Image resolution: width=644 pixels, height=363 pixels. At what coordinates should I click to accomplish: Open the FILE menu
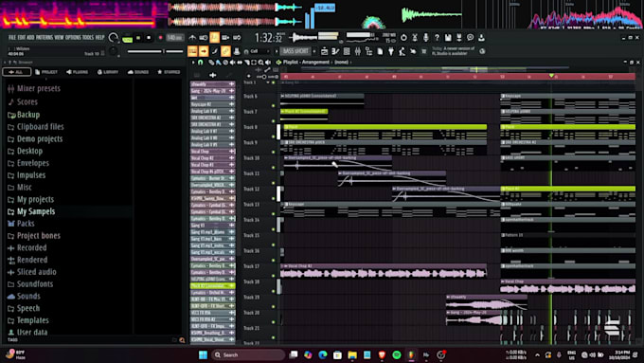[x=12, y=37]
